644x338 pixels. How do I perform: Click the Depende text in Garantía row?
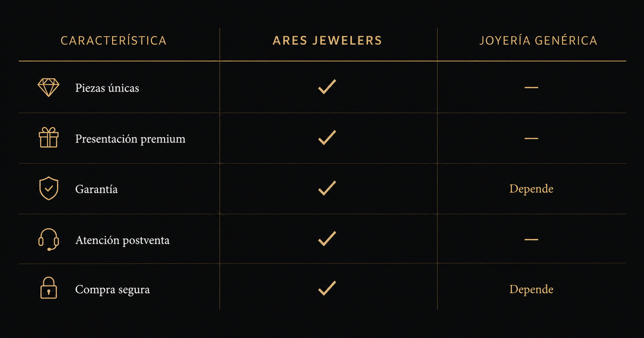pyautogui.click(x=531, y=189)
